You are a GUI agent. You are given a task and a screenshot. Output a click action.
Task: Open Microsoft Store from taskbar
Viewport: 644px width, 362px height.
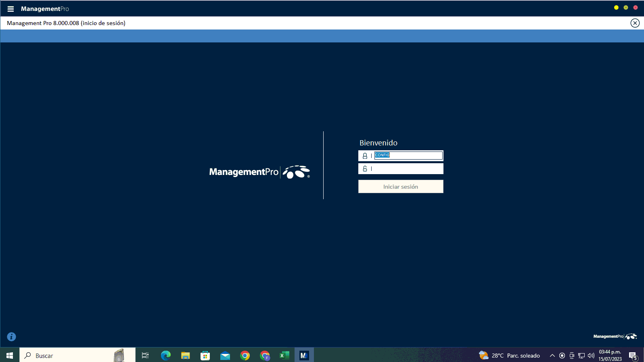[x=205, y=356]
